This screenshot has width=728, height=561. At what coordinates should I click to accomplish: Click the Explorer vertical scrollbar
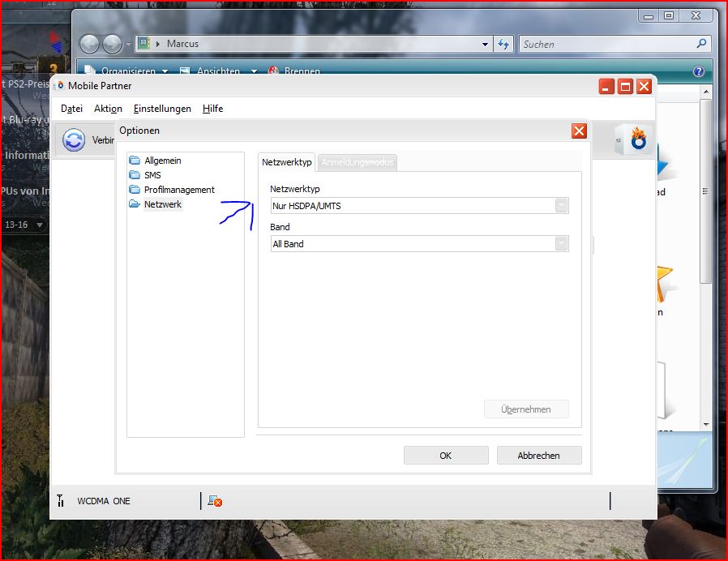(706, 191)
